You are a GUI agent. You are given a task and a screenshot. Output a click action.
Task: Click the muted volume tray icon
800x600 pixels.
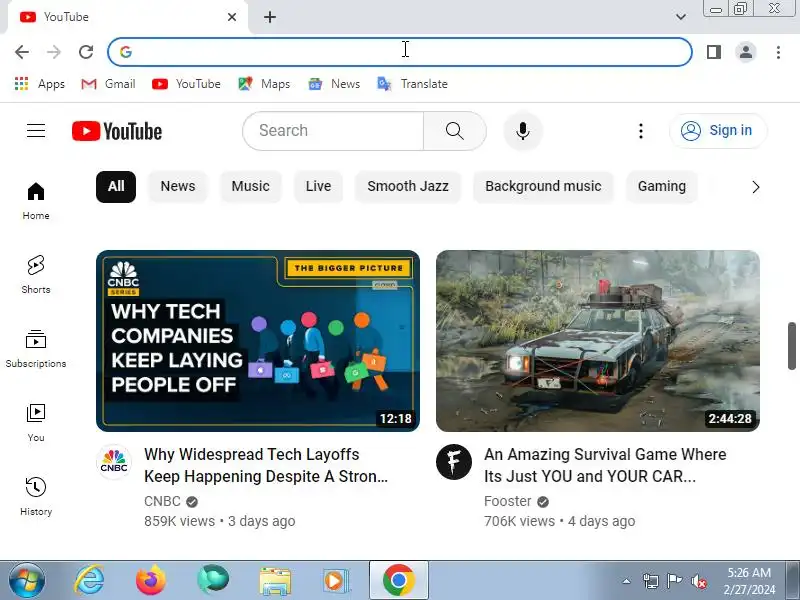698,581
